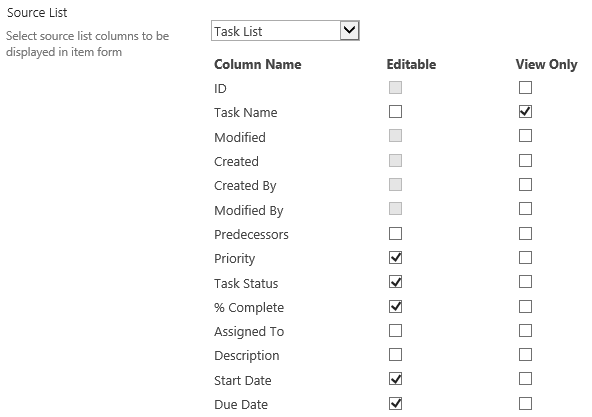Uncheck Editable for Start Date
The width and height of the screenshot is (592, 417).
(x=395, y=379)
